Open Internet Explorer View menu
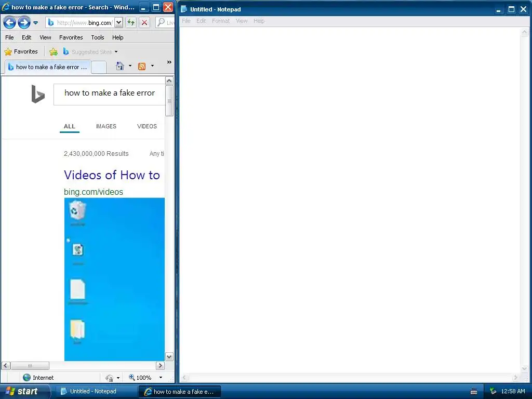This screenshot has height=399, width=532. coord(45,37)
